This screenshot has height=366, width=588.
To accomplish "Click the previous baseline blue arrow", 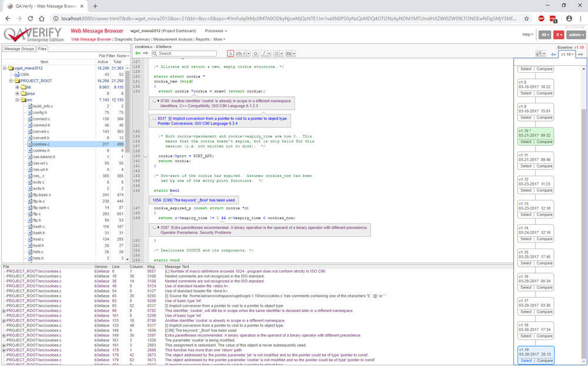I will [553, 54].
